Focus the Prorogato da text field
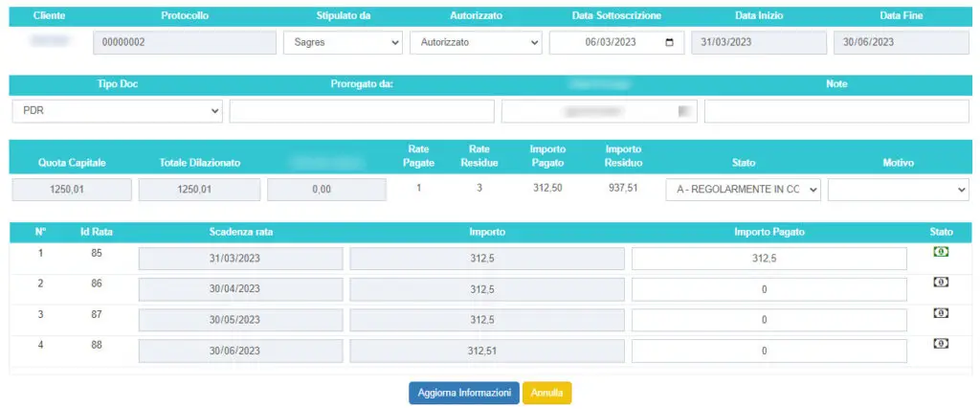Screen dimensions: 980x409 click(362, 110)
